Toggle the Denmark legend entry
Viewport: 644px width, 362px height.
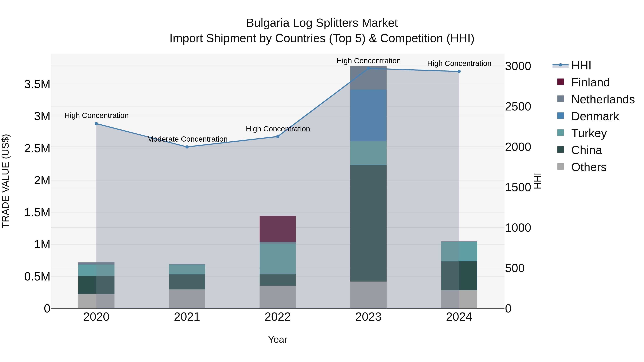point(588,116)
